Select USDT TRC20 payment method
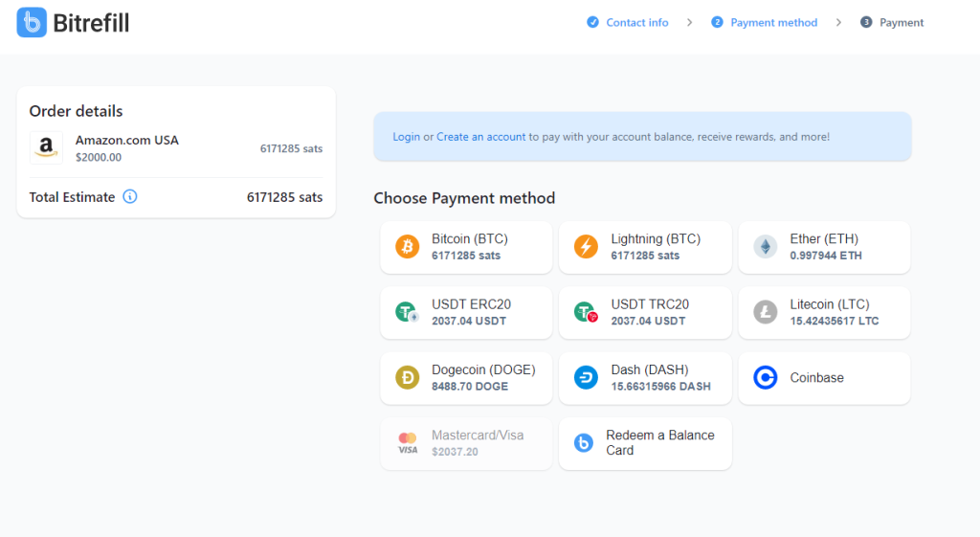This screenshot has width=980, height=537. (x=645, y=313)
